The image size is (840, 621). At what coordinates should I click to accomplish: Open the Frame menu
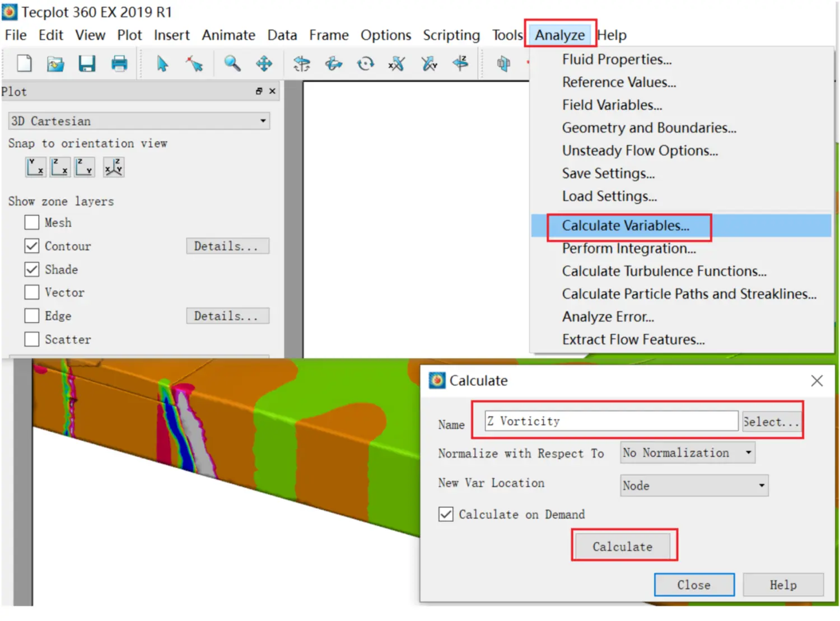329,35
